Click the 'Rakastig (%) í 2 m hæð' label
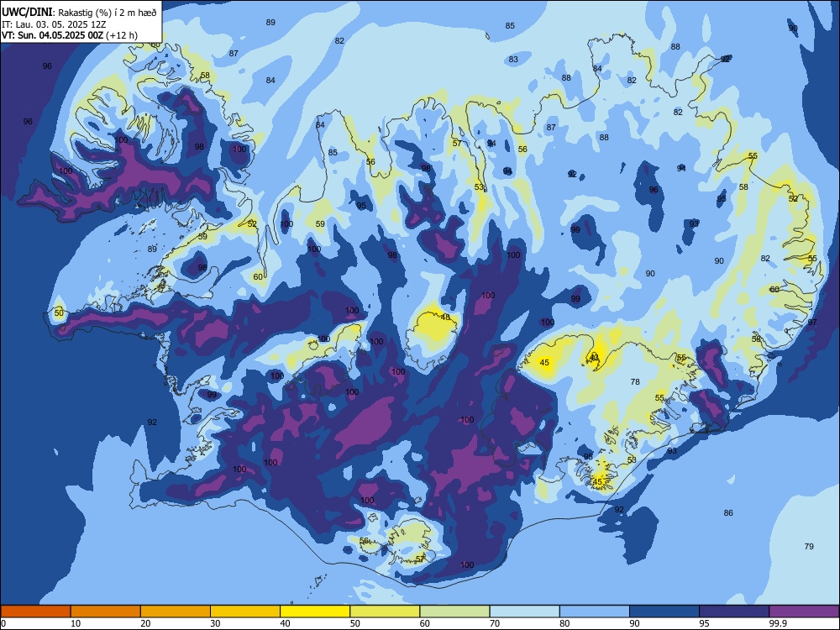 (108, 13)
